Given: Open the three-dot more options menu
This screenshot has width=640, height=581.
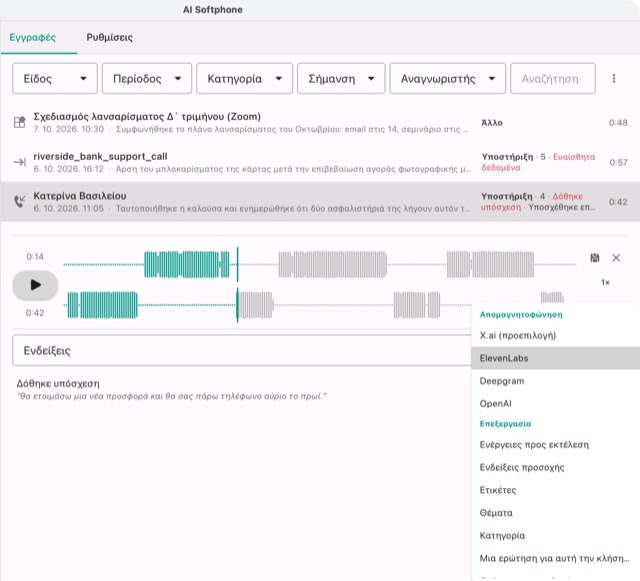Looking at the screenshot, I should pyautogui.click(x=613, y=78).
